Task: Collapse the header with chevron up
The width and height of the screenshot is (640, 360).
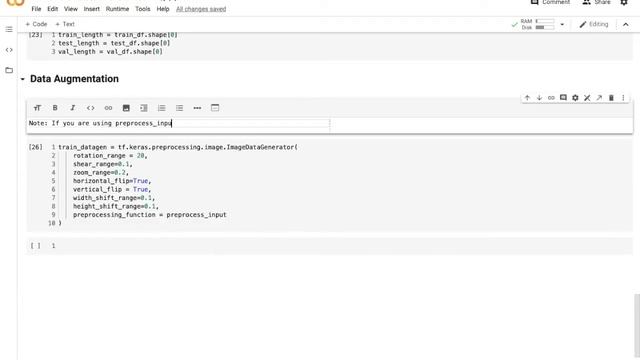Action: tap(626, 24)
